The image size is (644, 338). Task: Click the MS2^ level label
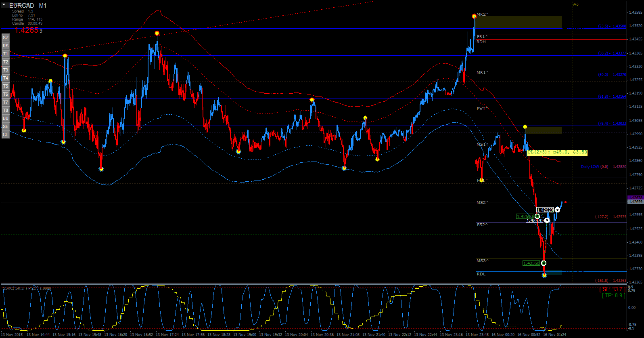(483, 203)
